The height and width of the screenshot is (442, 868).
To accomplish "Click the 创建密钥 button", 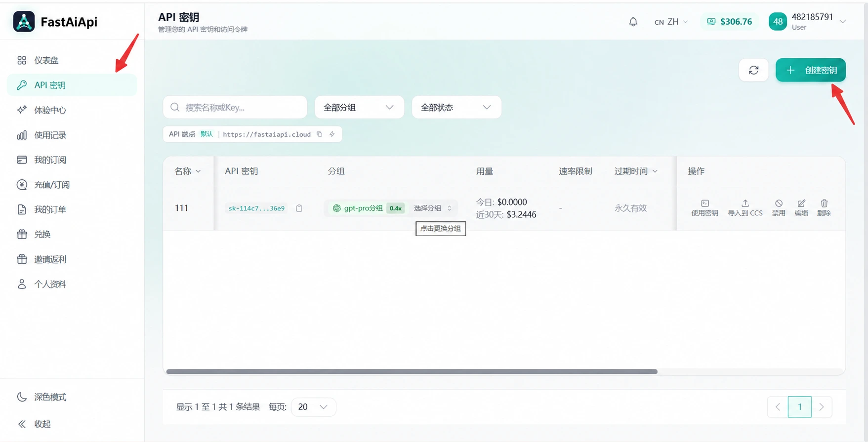I will click(x=811, y=70).
